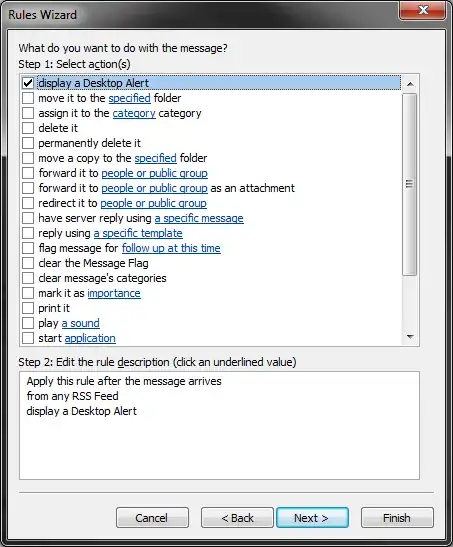The image size is (453, 547).
Task: Close the Rules Wizard window
Action: pos(423,10)
